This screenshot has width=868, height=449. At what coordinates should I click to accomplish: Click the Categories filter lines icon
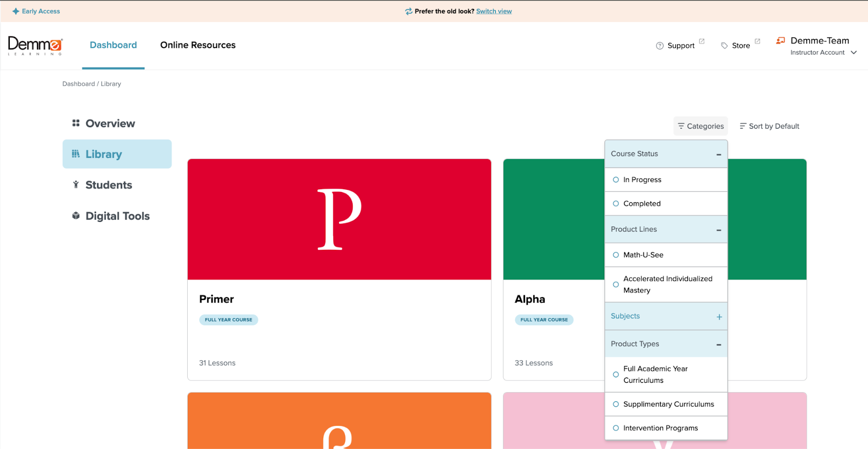click(681, 126)
